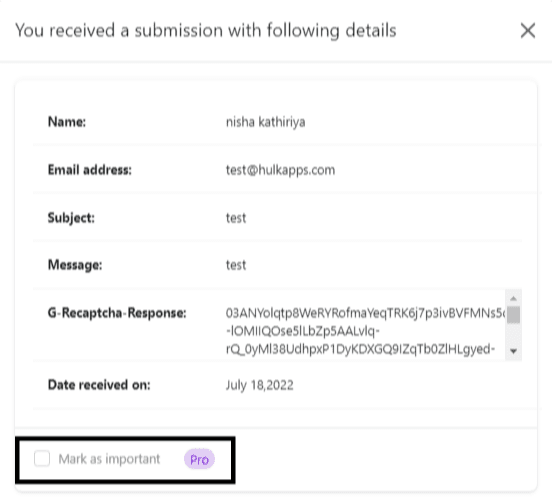Image resolution: width=552 pixels, height=503 pixels.
Task: Click the email test@hulkapps.com
Action: pyautogui.click(x=280, y=170)
